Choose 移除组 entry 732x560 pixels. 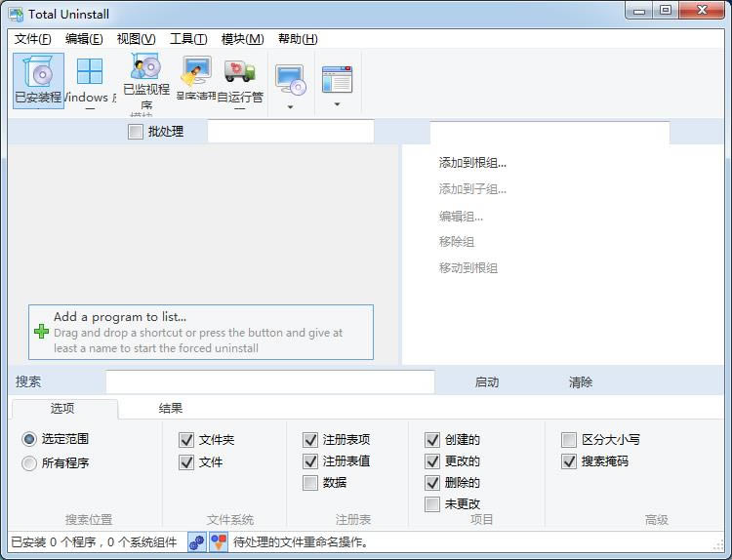(457, 242)
